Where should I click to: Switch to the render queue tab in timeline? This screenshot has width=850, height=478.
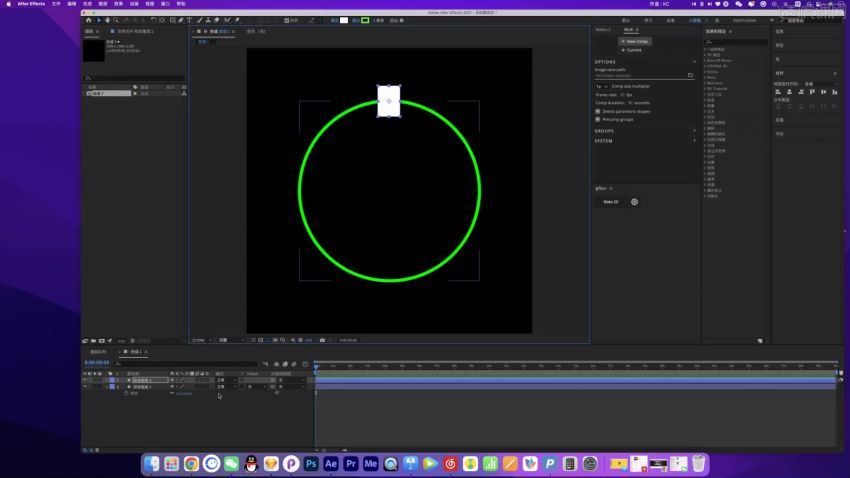[x=98, y=352]
